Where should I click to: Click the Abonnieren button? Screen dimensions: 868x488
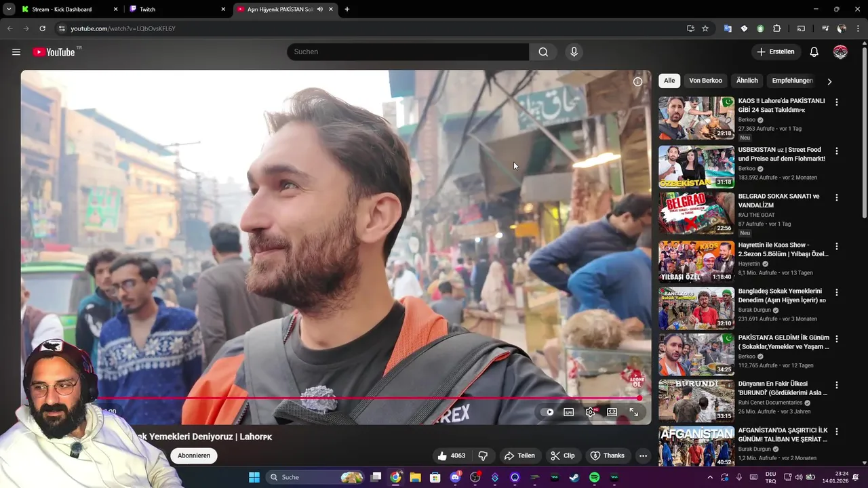click(x=194, y=455)
